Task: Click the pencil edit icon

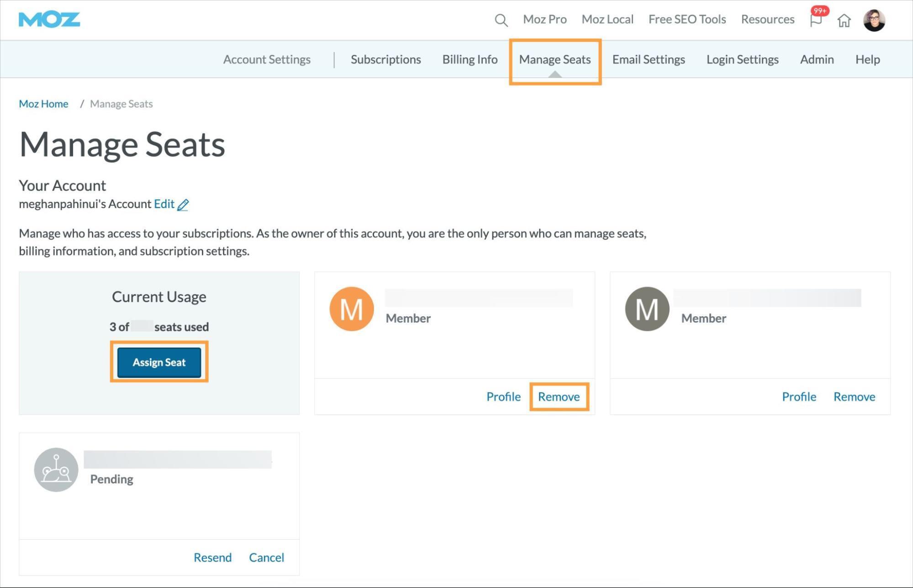Action: pos(183,205)
